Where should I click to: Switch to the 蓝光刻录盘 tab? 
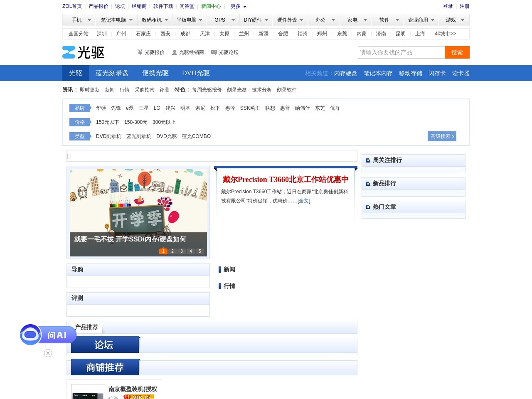pos(112,73)
